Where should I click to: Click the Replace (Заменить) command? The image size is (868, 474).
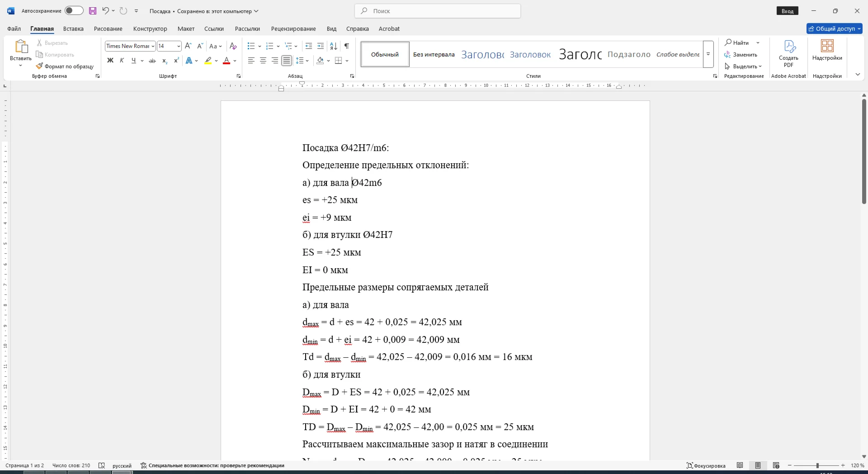point(741,55)
